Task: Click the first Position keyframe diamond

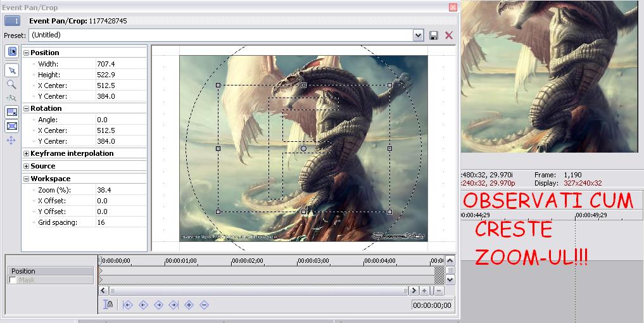Action: 100,270
